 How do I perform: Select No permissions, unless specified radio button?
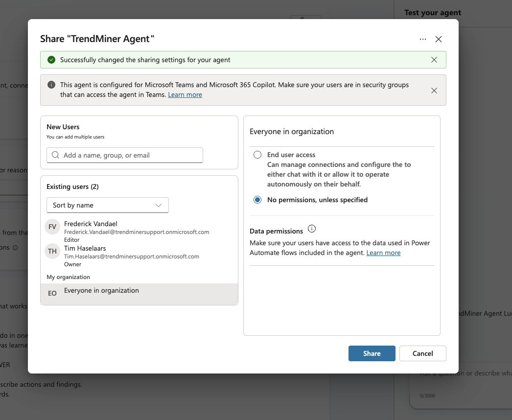point(257,200)
